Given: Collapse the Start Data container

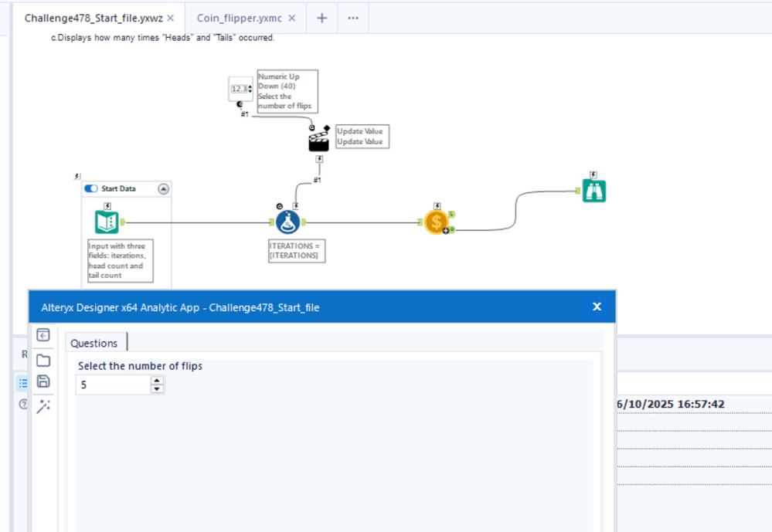Looking at the screenshot, I should tap(164, 189).
